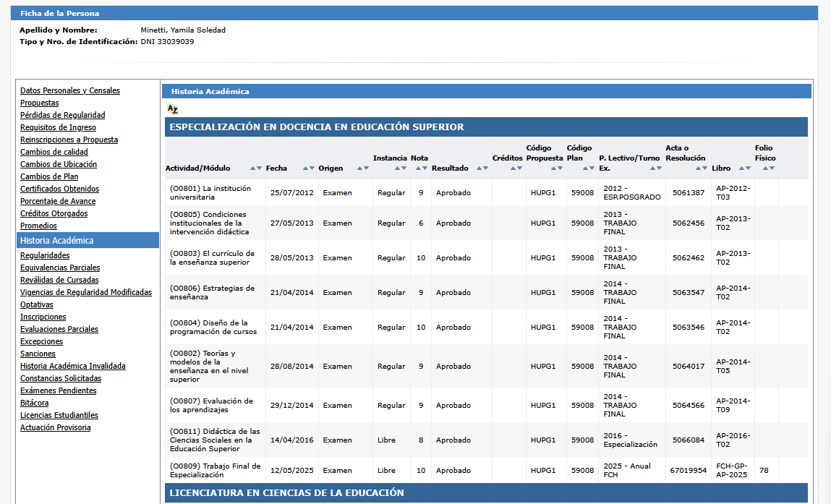The height and width of the screenshot is (504, 831).
Task: View Evaluaciones Parciales
Action: point(59,329)
